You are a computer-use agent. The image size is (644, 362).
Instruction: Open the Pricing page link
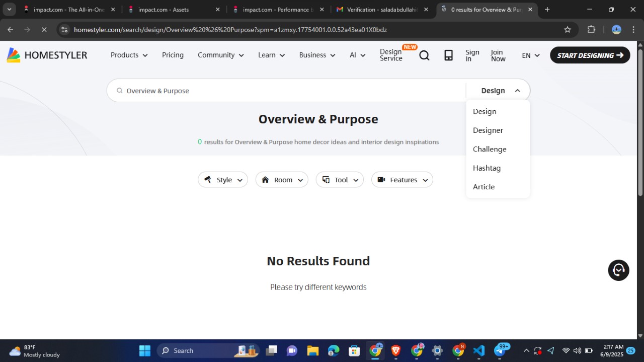point(173,55)
